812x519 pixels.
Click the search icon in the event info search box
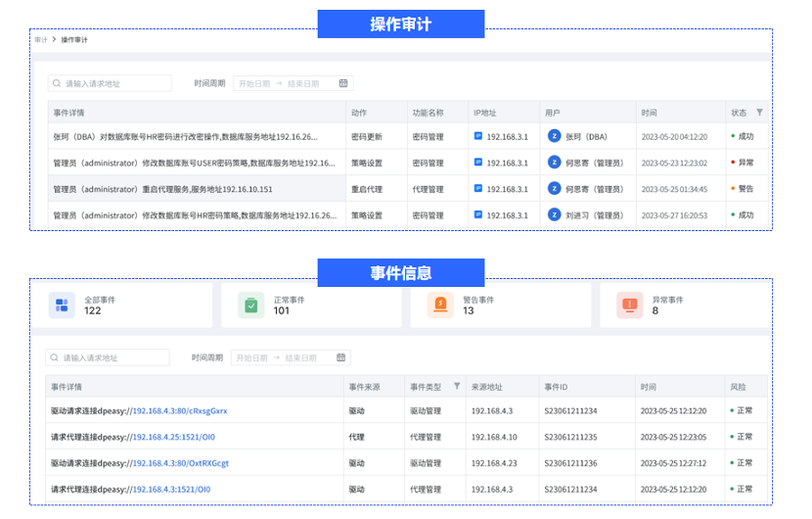click(x=55, y=357)
